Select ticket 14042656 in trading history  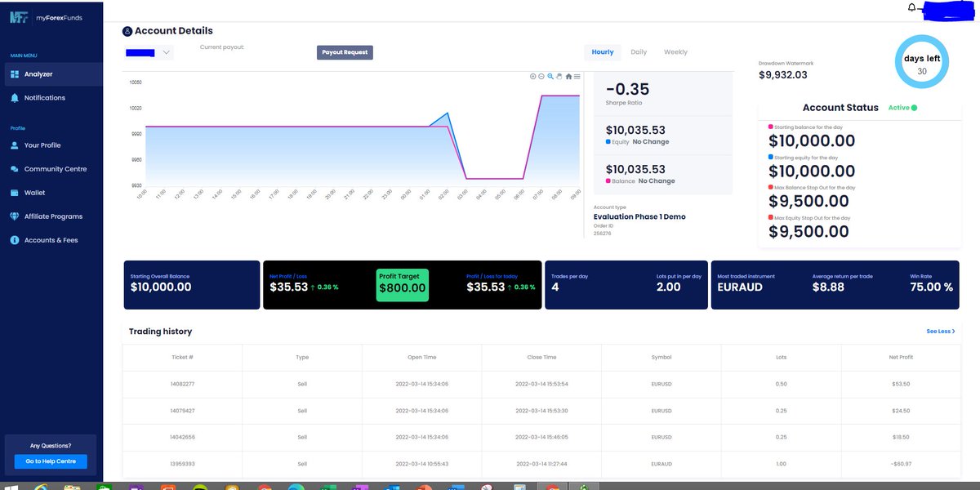[182, 437]
